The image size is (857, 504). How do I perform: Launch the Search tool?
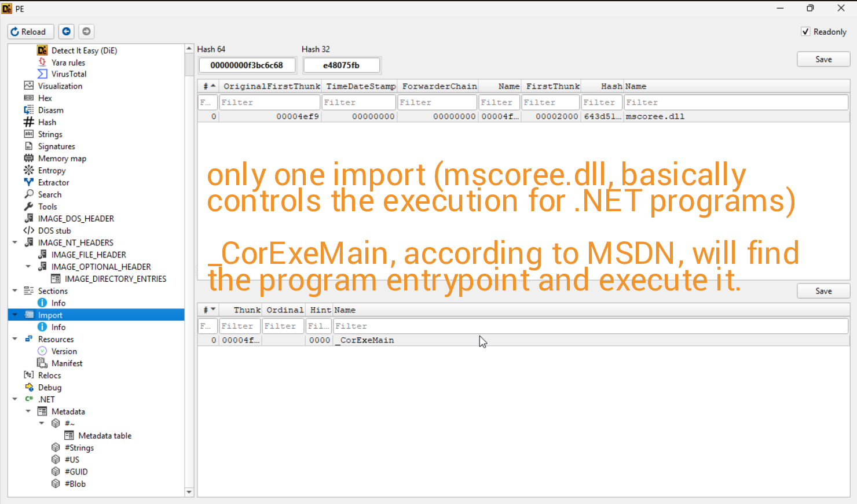(49, 194)
